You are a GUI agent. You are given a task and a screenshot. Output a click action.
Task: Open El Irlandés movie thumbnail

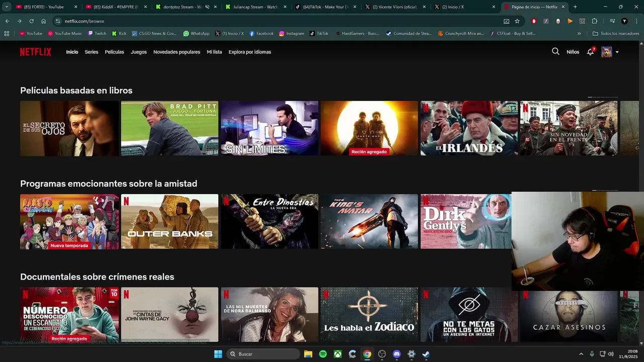tap(469, 128)
